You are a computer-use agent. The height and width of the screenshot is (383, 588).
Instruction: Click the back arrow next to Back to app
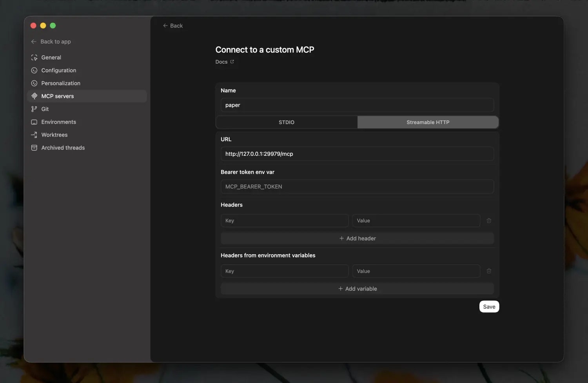(34, 42)
